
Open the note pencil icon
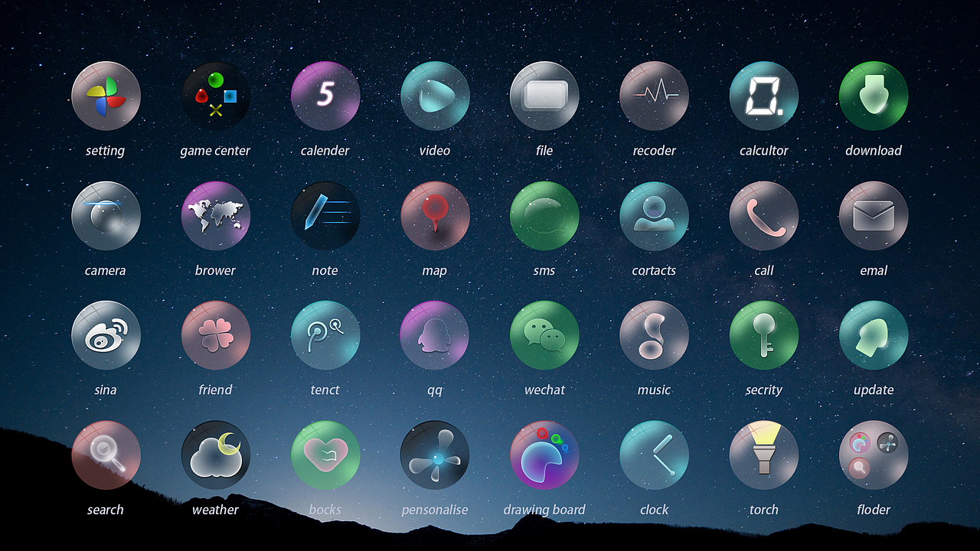(325, 216)
